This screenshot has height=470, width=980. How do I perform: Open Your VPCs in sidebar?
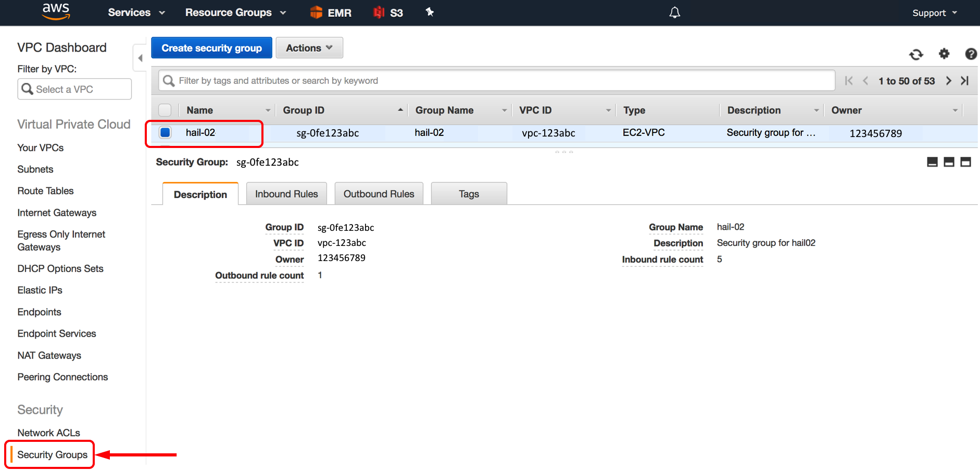coord(41,148)
